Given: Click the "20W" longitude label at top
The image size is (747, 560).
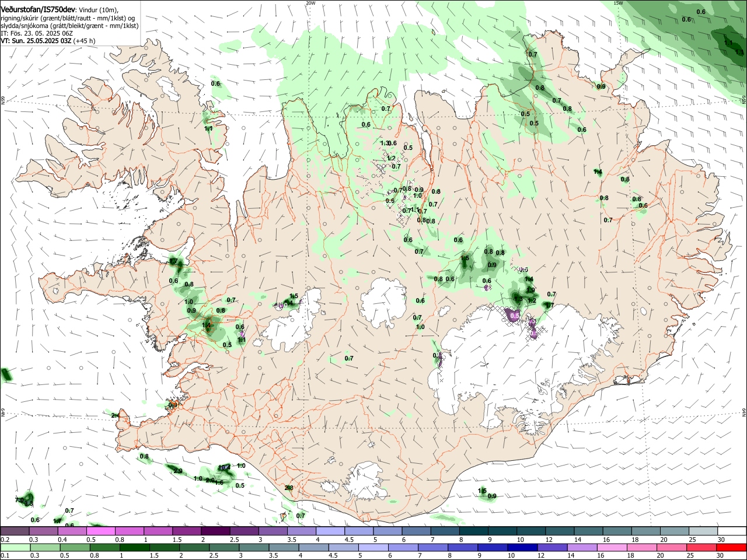Looking at the screenshot, I should click(310, 3).
